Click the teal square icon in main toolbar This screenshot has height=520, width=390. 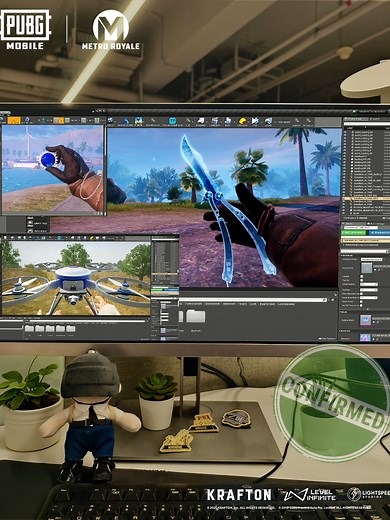pyautogui.click(x=172, y=121)
